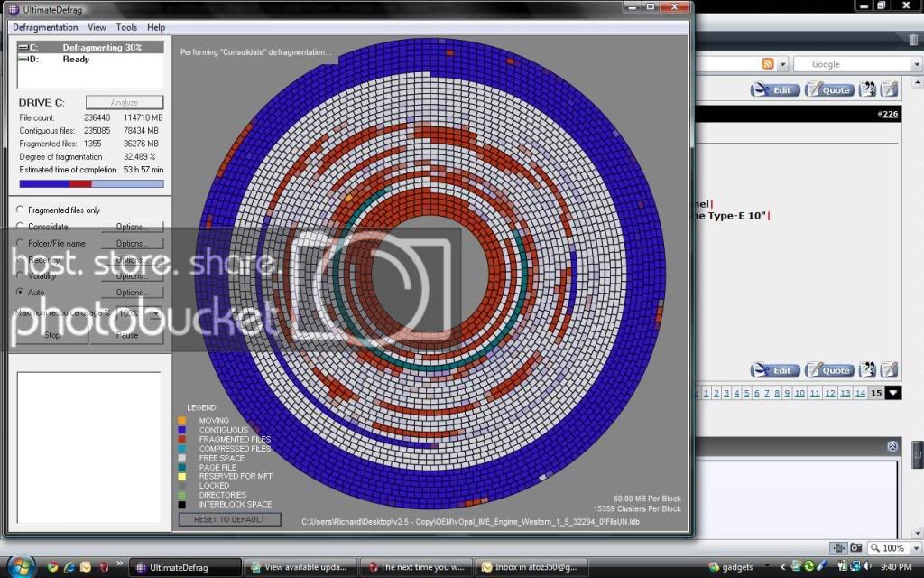Click the gadgets toolbar icon on taskbar
Screen dimensions: 924x578
click(714, 567)
